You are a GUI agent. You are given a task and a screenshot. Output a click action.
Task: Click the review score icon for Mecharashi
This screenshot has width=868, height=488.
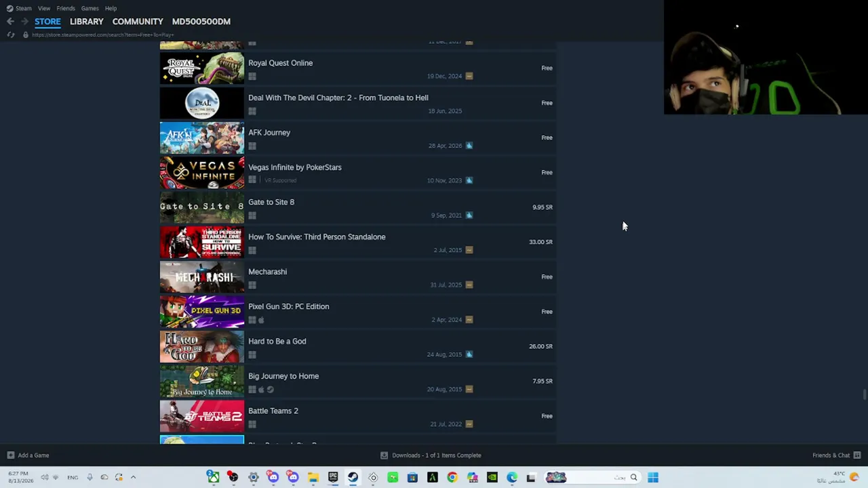click(x=469, y=285)
